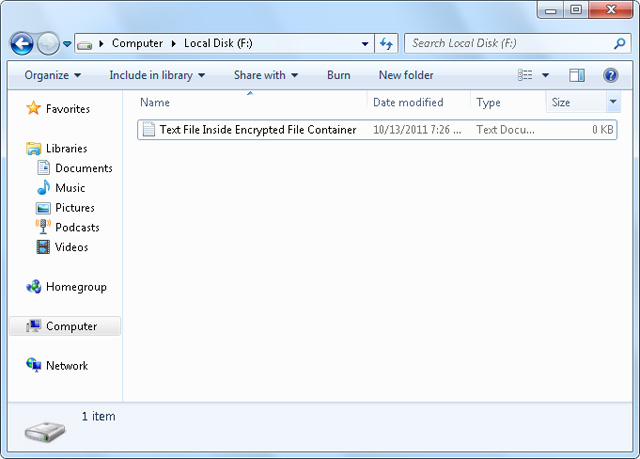Image resolution: width=640 pixels, height=459 pixels.
Task: Click the Libraries folder icon
Action: tap(33, 149)
